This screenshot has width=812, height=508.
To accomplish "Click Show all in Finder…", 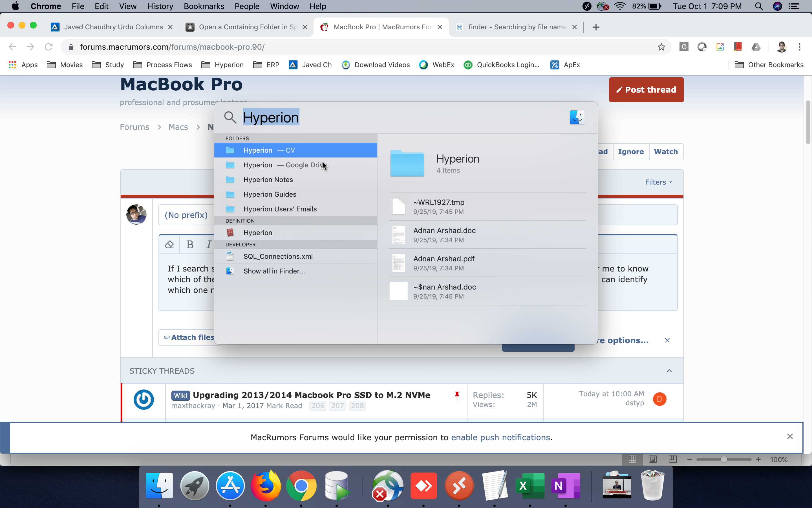I will click(x=295, y=271).
